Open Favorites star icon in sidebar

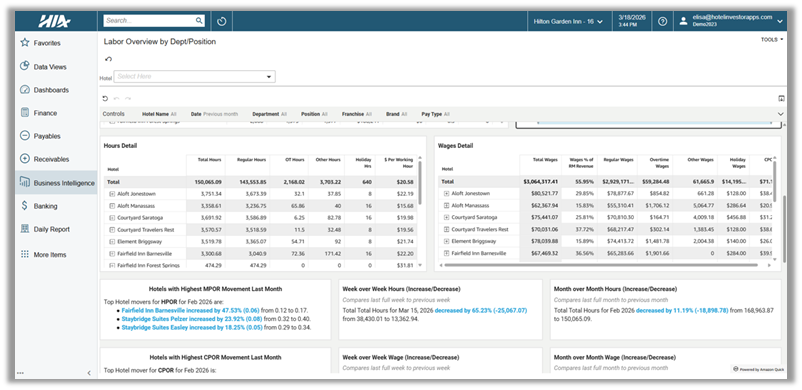click(24, 43)
